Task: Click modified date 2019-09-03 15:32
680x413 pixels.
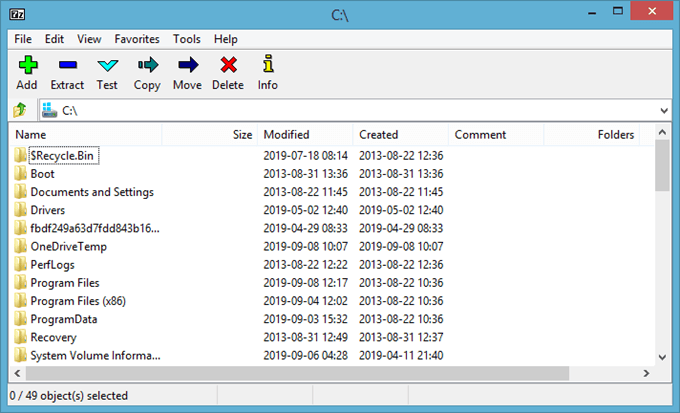Action: 306,319
